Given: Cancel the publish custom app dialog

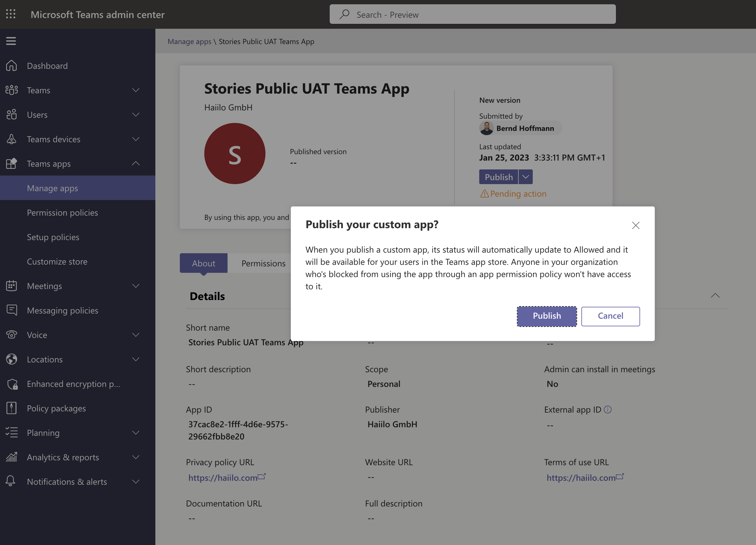Looking at the screenshot, I should coord(610,316).
